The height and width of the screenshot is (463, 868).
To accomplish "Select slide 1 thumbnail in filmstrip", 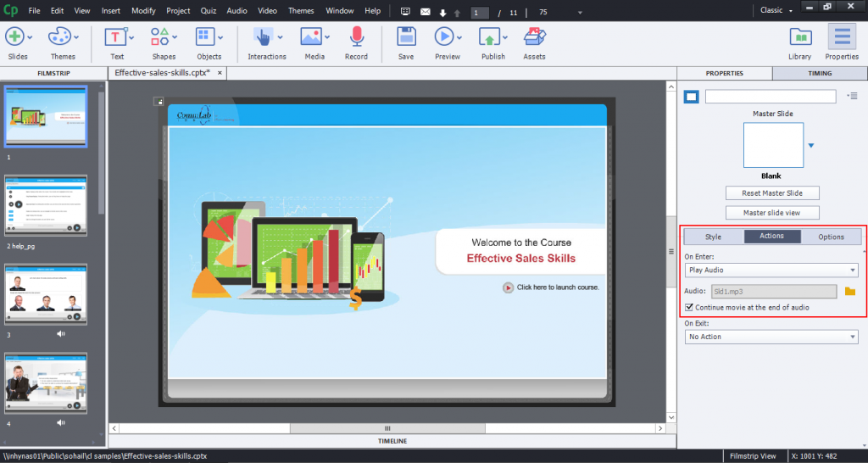I will point(46,116).
